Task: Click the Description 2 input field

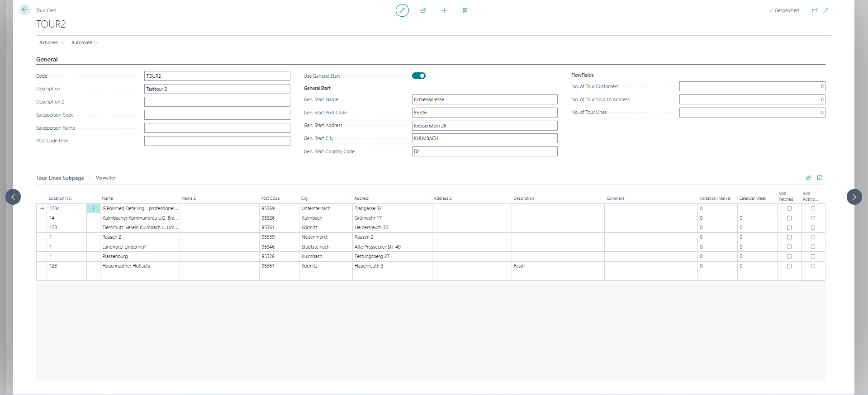Action: (217, 102)
